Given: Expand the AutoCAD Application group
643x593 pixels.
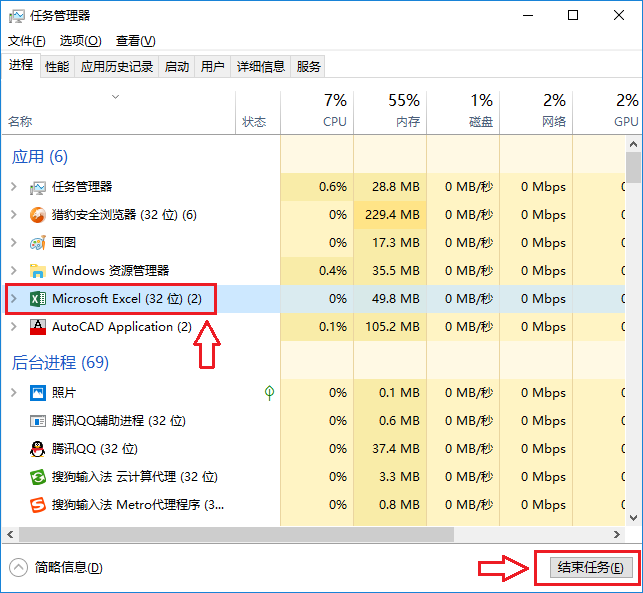Looking at the screenshot, I should [14, 327].
